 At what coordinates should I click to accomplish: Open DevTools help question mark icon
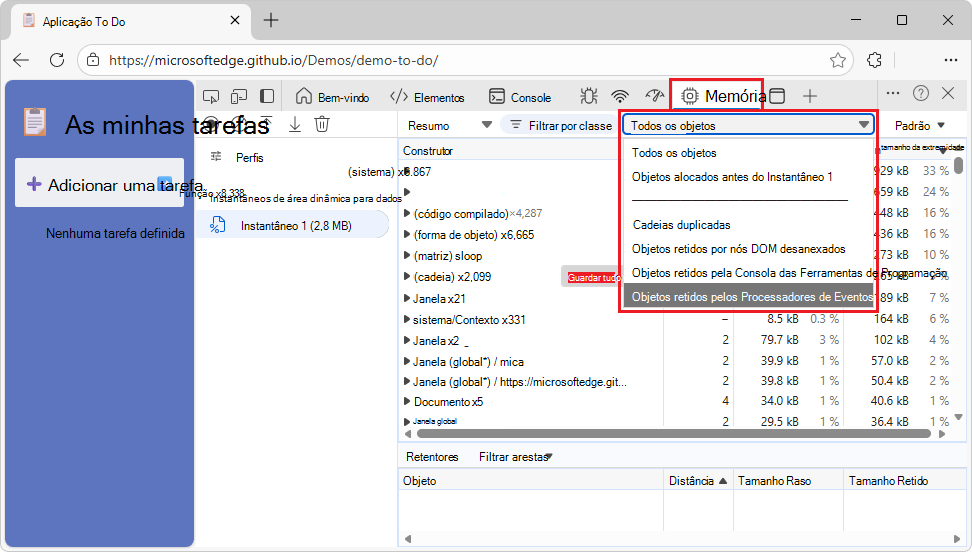coord(921,93)
